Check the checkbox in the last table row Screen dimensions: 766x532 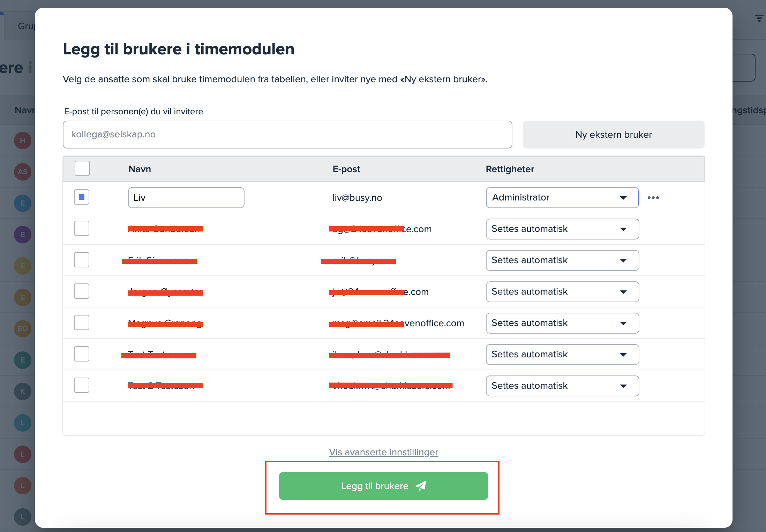click(x=82, y=385)
